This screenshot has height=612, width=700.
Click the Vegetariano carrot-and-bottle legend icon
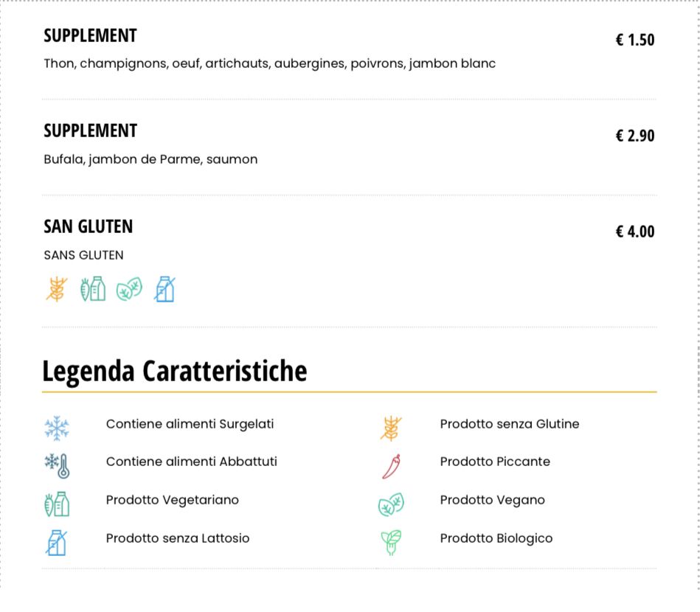tap(57, 504)
